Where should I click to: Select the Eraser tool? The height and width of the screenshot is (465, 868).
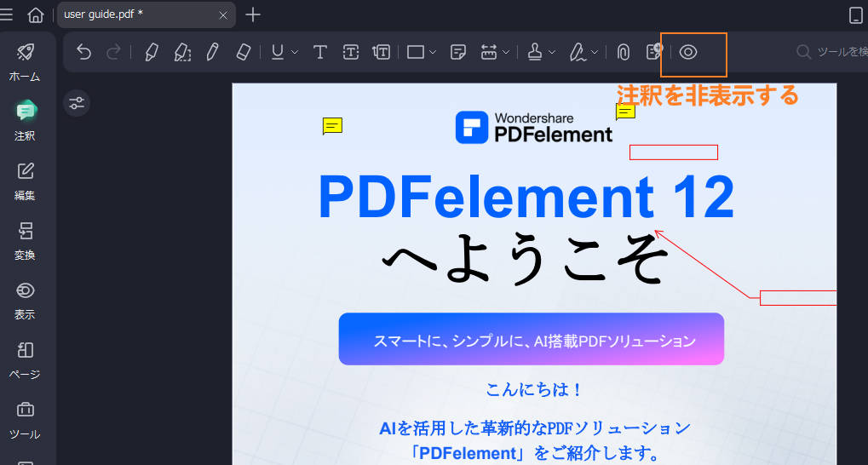pyautogui.click(x=243, y=52)
